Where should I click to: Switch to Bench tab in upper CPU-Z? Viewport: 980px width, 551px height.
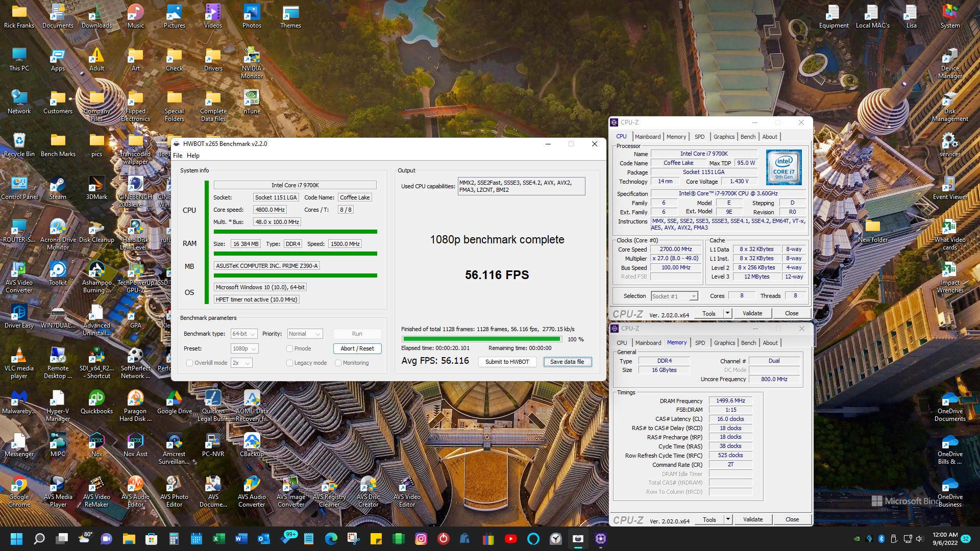pos(748,137)
